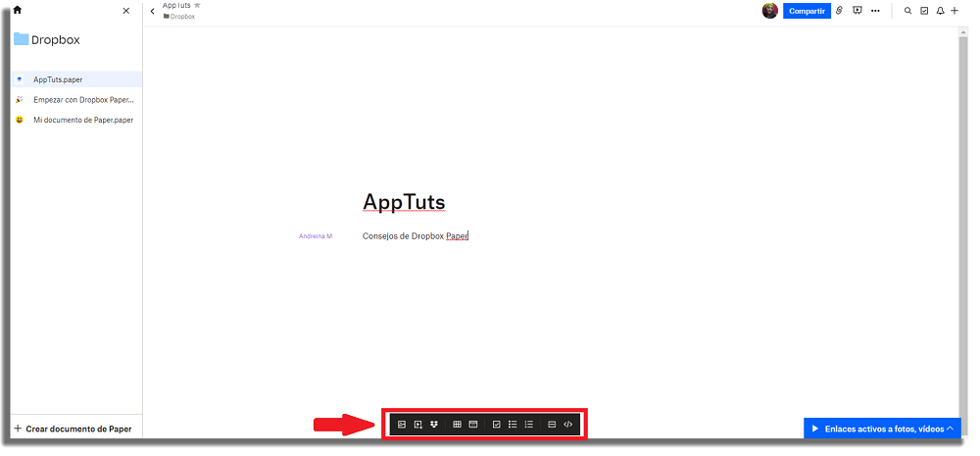Start a numbered list
The image size is (980, 456).
pos(529,424)
